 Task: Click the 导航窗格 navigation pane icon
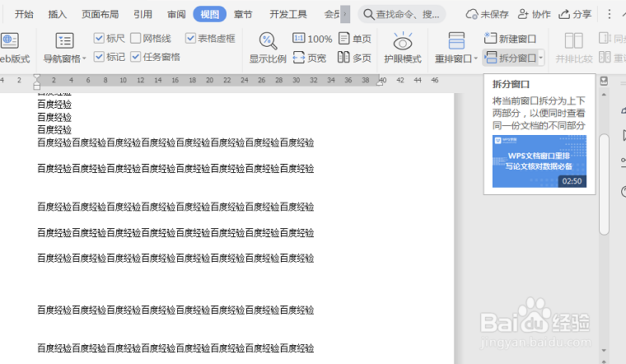click(64, 40)
